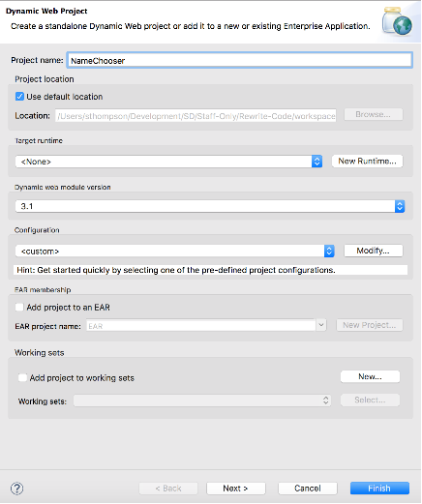Click the hint text about pre-defined configurations

[176, 270]
